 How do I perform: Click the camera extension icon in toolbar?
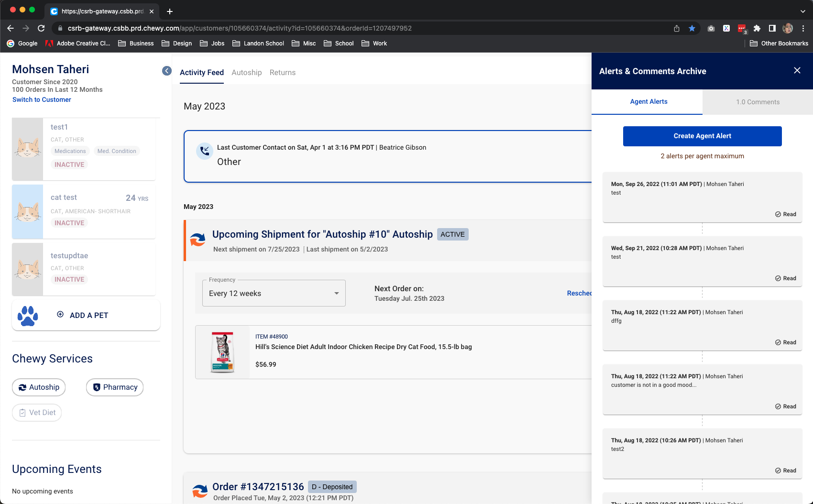711,28
